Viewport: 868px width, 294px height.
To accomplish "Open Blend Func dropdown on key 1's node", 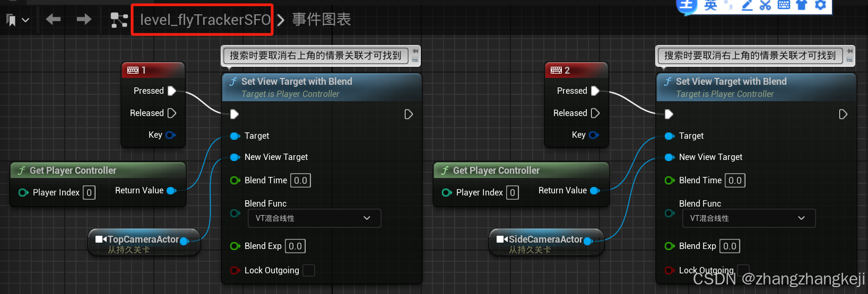I will (314, 218).
